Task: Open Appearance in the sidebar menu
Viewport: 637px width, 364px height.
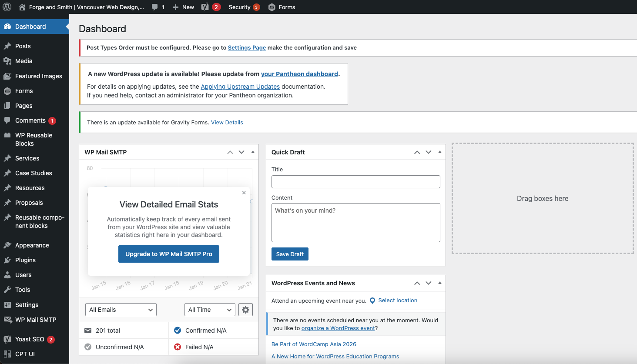Action: pyautogui.click(x=32, y=245)
